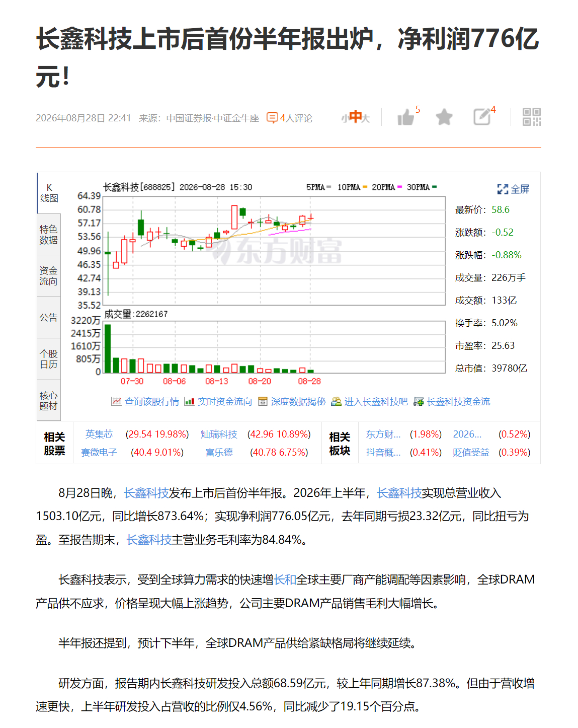Viewport: 578px width, 728px height.
Task: Open the 查询该股行情 link
Action: pyautogui.click(x=152, y=401)
